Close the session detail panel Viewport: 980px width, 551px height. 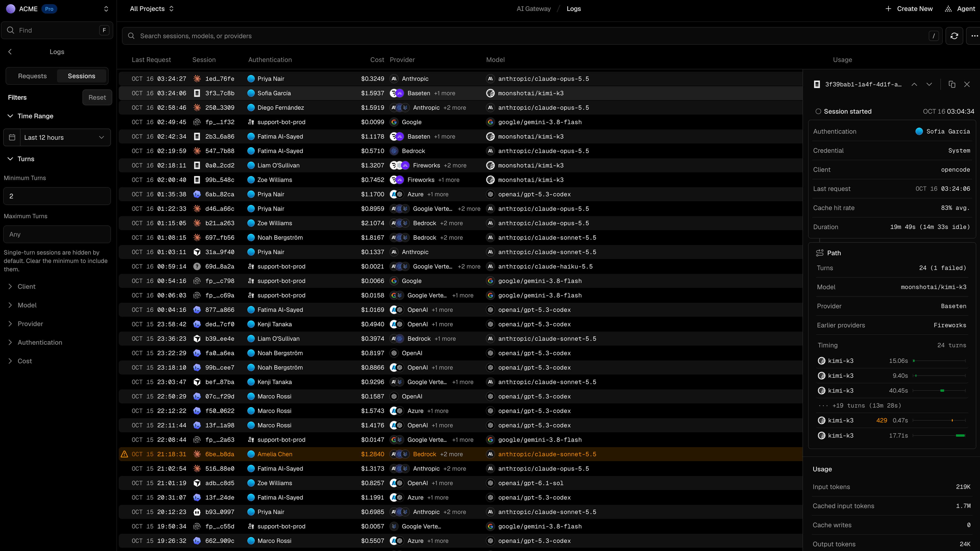pyautogui.click(x=967, y=84)
